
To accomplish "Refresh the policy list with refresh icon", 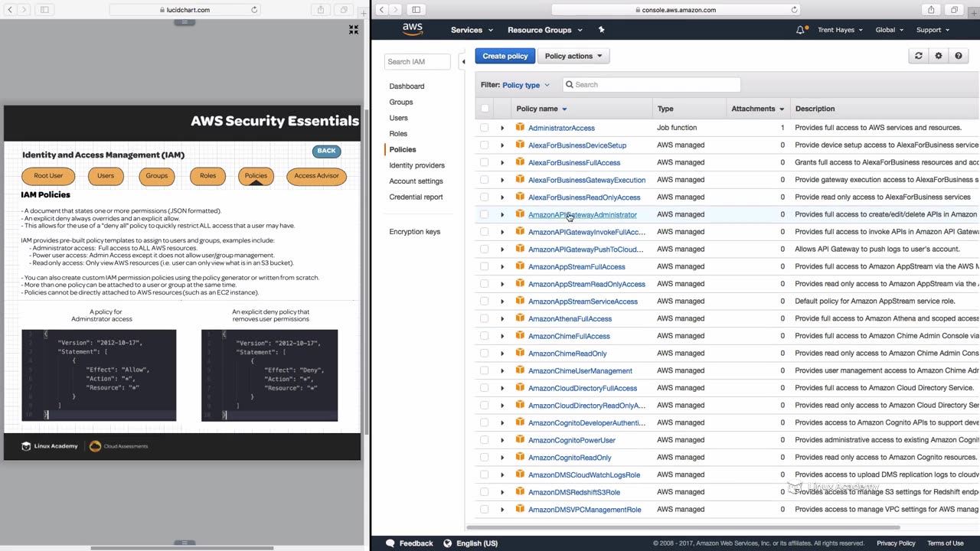I will pyautogui.click(x=919, y=56).
